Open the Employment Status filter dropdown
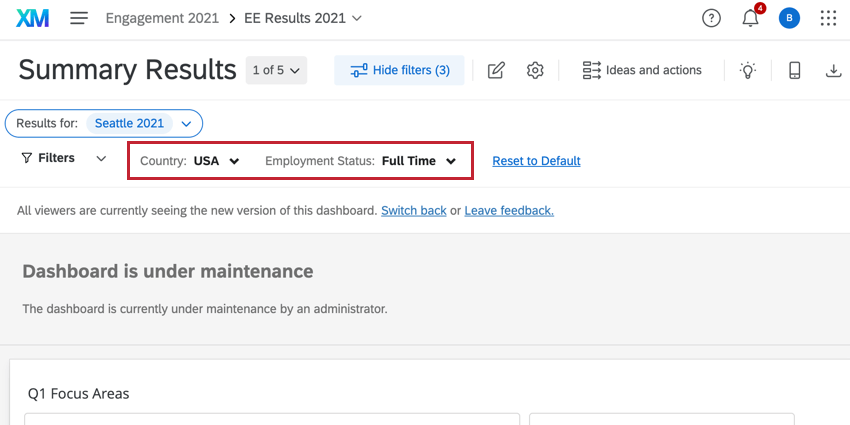The width and height of the screenshot is (850, 425). [361, 161]
